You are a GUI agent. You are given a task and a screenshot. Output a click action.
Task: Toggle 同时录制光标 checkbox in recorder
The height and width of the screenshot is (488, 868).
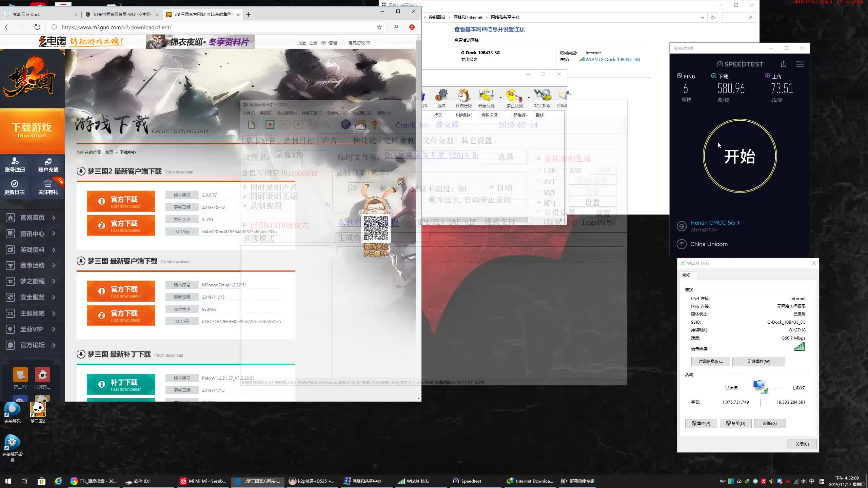coord(245,196)
